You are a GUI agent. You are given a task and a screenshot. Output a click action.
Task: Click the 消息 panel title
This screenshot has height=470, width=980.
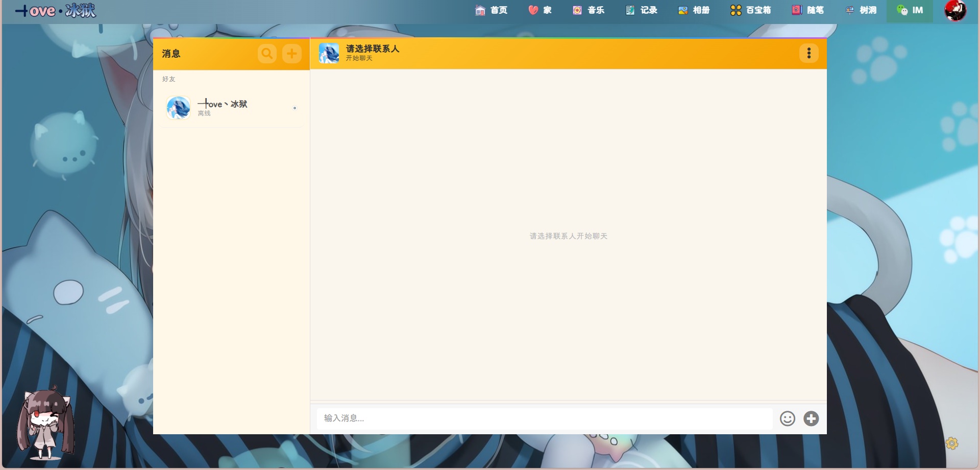coord(171,54)
